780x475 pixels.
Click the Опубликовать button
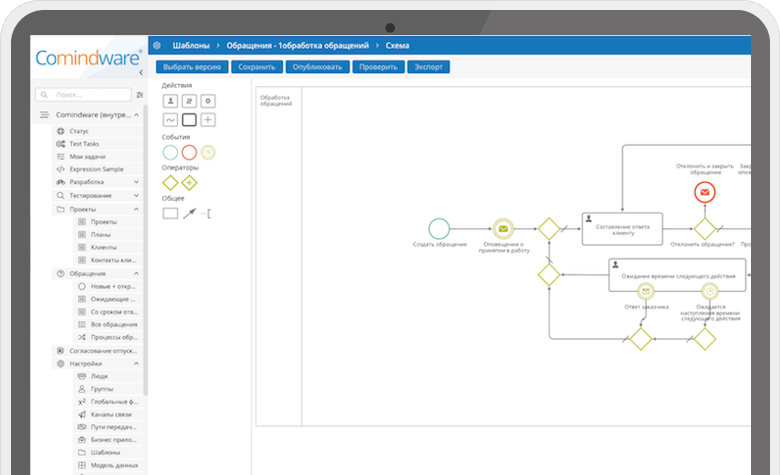click(317, 67)
